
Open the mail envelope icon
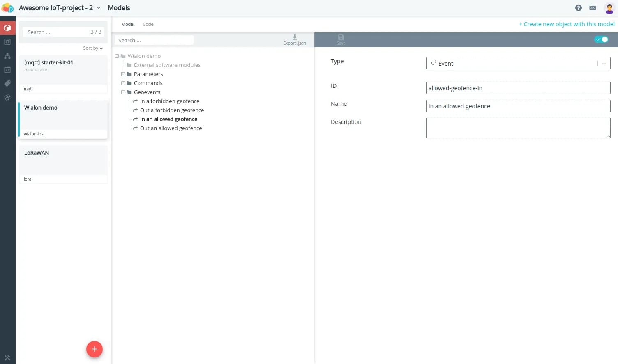coord(593,8)
